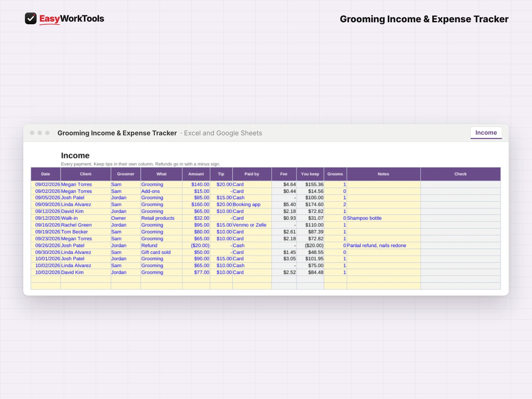The image size is (532, 399).
Task: Click the EasyWorkTools brand name
Action: 71,19
